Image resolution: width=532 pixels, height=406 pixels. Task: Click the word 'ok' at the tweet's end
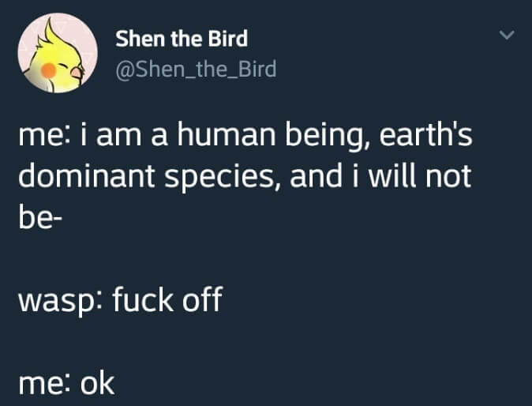pos(98,383)
